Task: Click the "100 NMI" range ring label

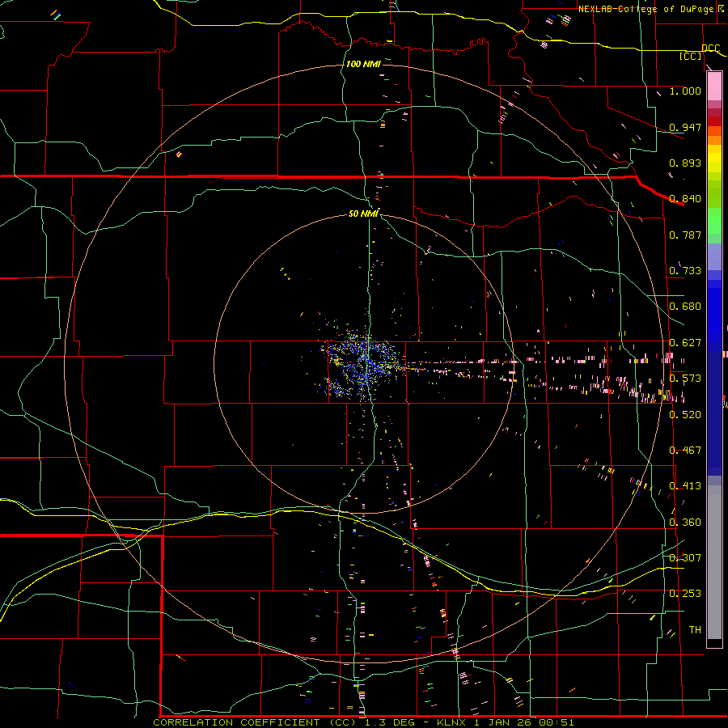Action: pyautogui.click(x=363, y=64)
